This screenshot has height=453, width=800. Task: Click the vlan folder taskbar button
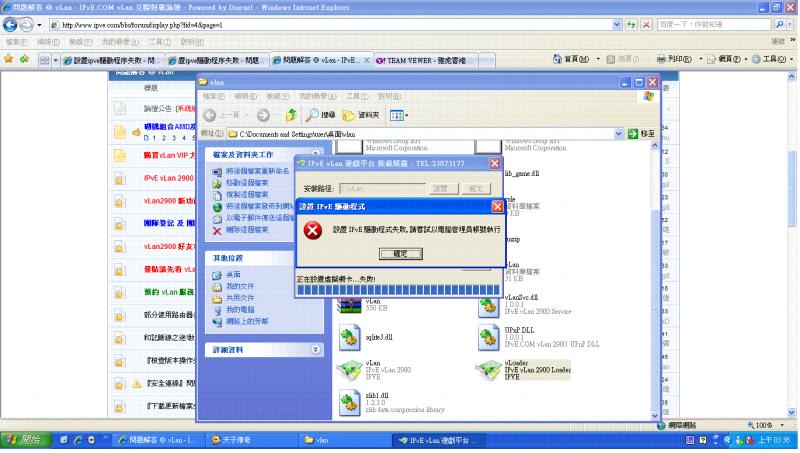344,440
